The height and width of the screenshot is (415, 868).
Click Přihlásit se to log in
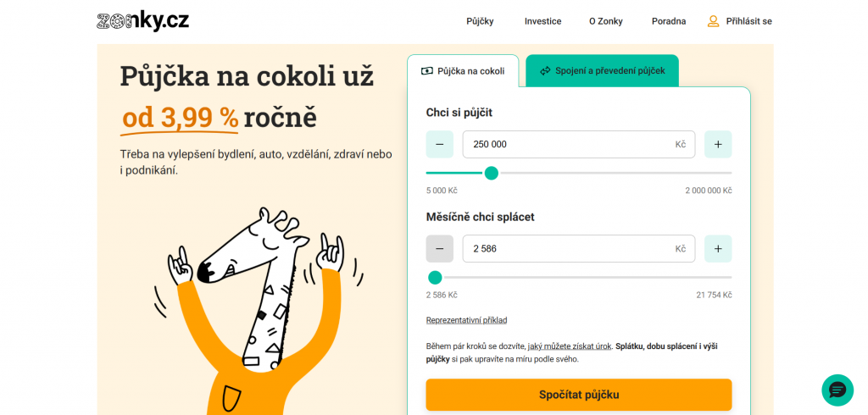(x=748, y=21)
